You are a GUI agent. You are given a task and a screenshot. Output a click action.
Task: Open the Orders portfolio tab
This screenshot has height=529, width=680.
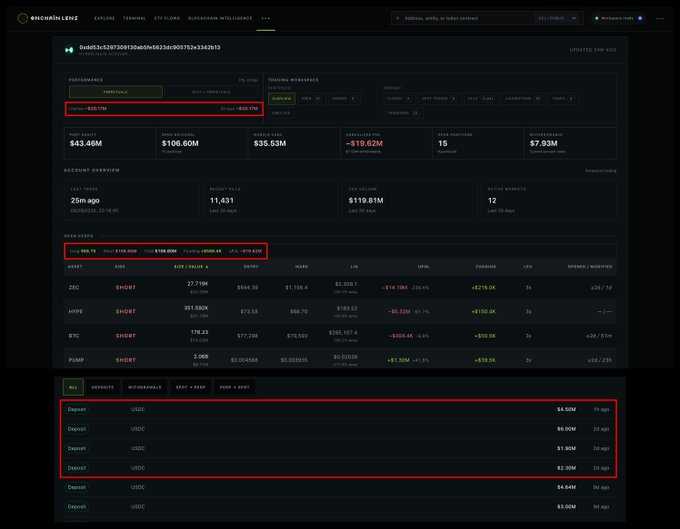(343, 98)
